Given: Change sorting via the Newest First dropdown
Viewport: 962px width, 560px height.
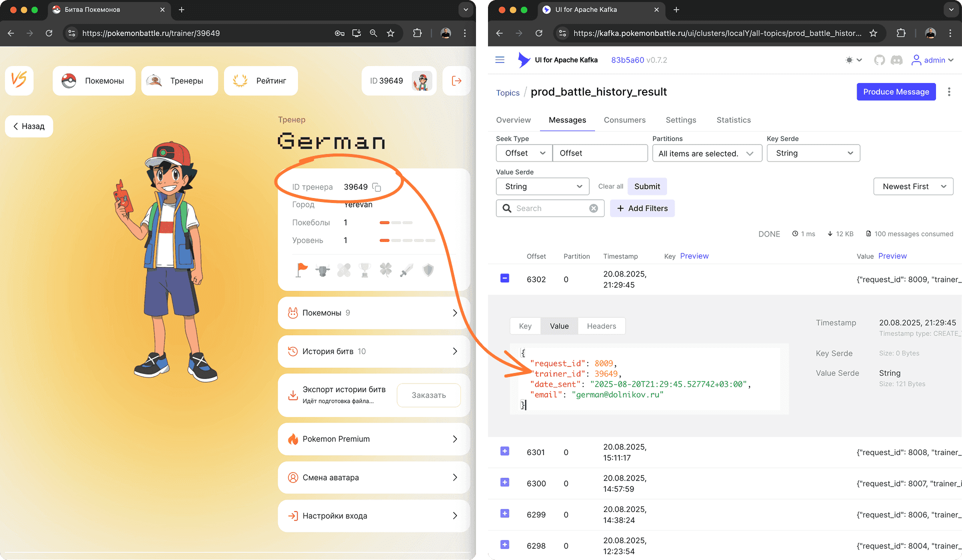Looking at the screenshot, I should coord(913,186).
